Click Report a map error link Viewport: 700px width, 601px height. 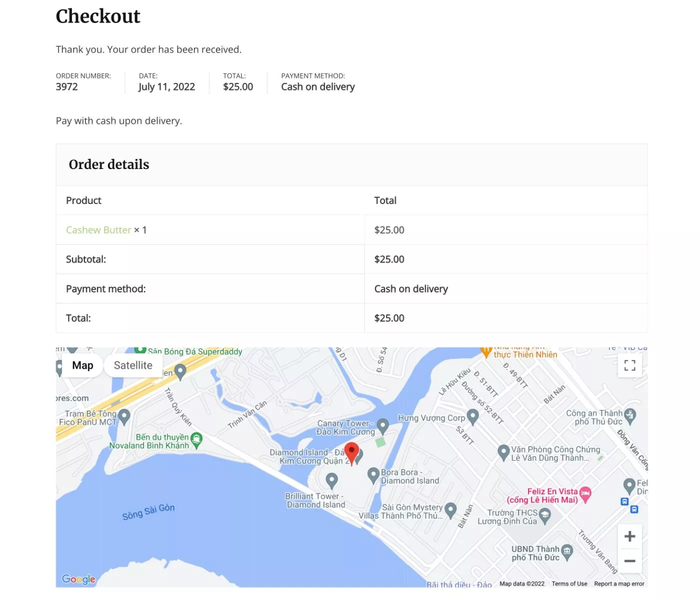(619, 583)
